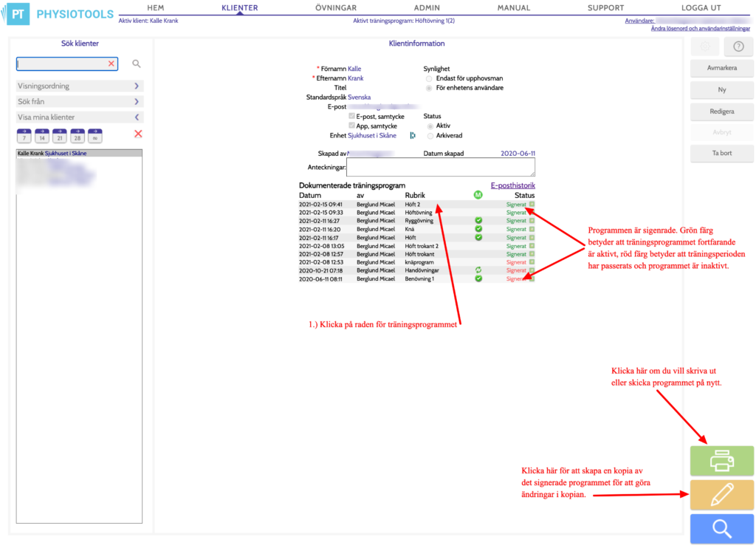The height and width of the screenshot is (551, 756).
Task: Open the MANUAL menu
Action: (x=514, y=7)
